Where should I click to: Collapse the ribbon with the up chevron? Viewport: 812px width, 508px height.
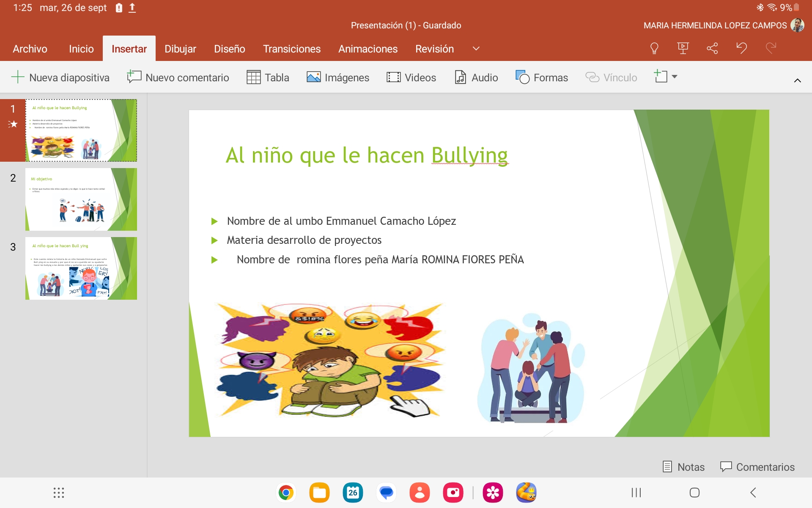[797, 80]
